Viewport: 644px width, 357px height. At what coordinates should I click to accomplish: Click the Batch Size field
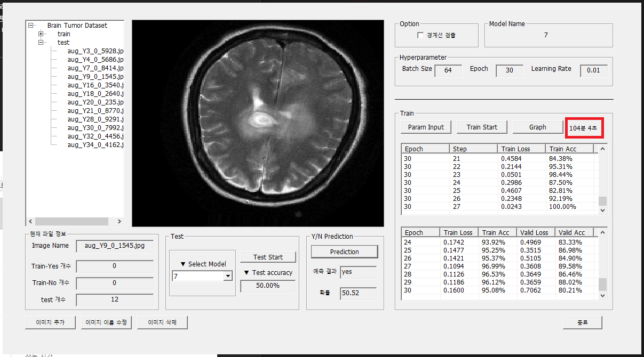tap(448, 70)
